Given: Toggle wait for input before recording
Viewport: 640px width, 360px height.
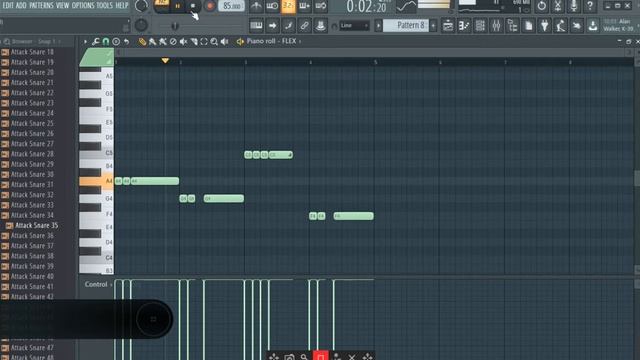Looking at the screenshot, I should click(272, 6).
